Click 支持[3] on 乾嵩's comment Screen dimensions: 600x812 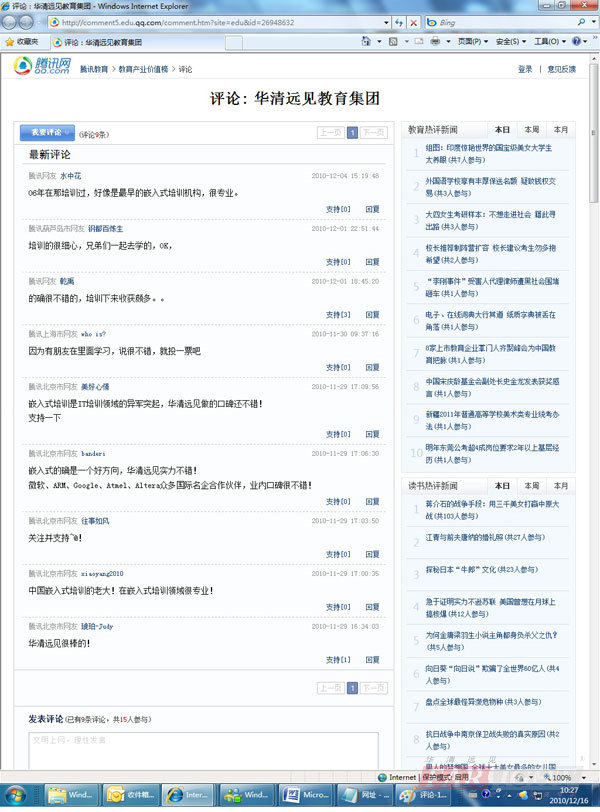coord(338,314)
